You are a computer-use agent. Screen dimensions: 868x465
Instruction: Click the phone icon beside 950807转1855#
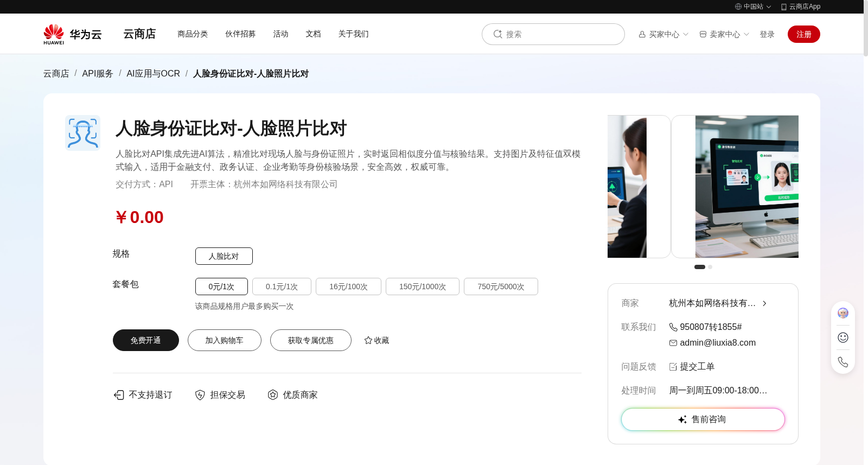click(x=673, y=327)
